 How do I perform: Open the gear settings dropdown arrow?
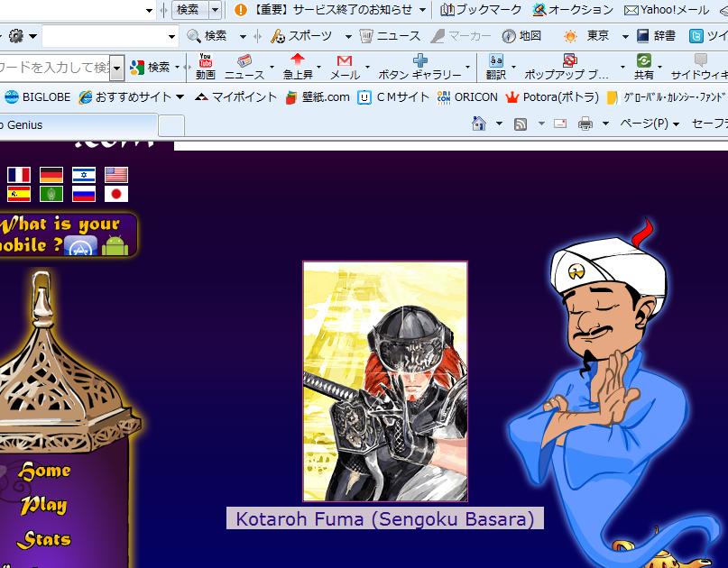[x=32, y=36]
